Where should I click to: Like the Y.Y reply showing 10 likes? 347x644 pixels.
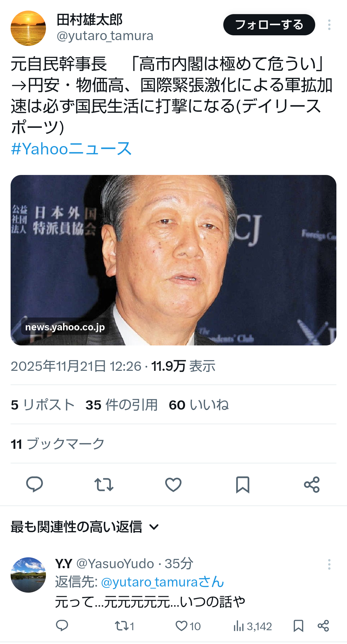click(x=188, y=626)
